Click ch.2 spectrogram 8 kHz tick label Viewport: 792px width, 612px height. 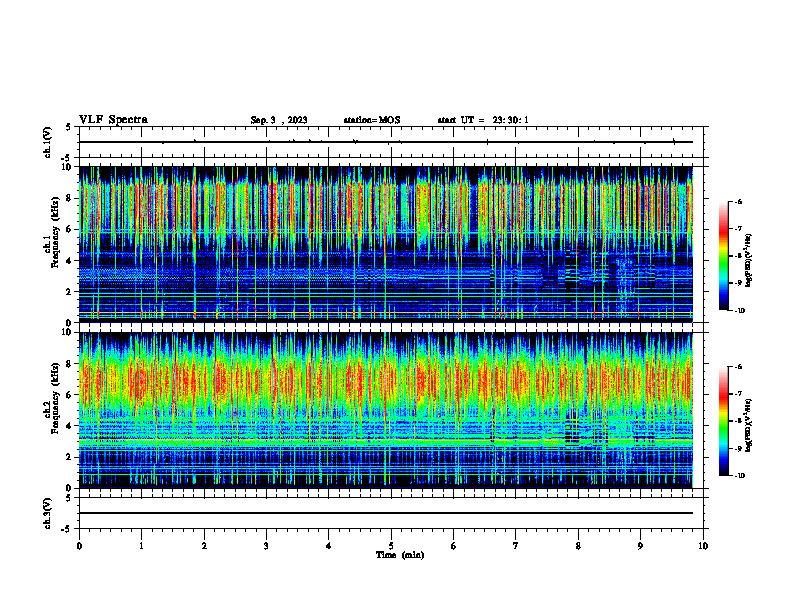point(70,364)
